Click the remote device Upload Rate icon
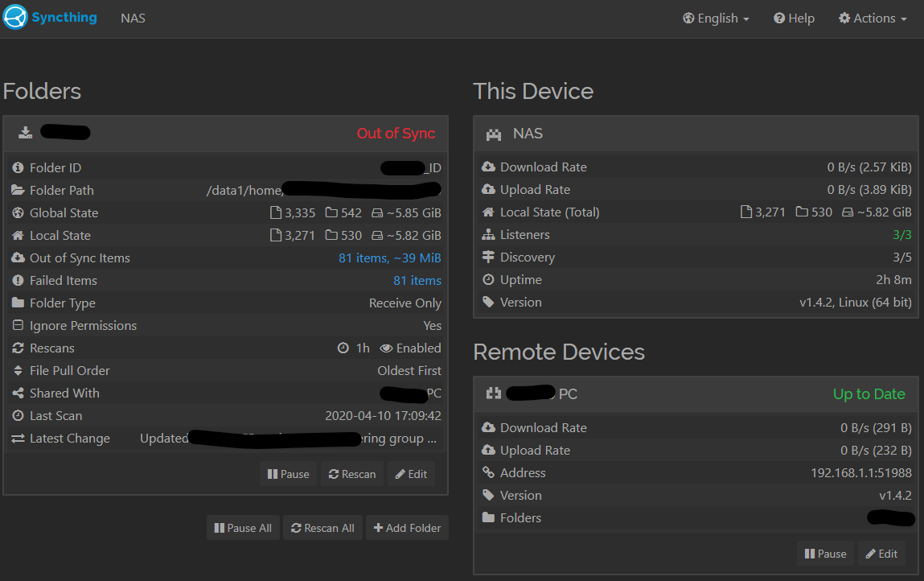 (x=488, y=450)
